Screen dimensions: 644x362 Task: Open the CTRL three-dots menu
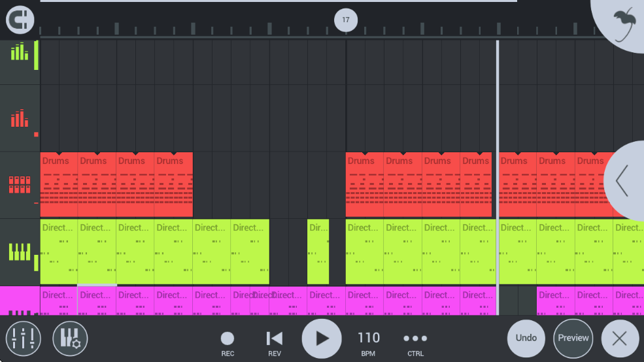(x=415, y=344)
